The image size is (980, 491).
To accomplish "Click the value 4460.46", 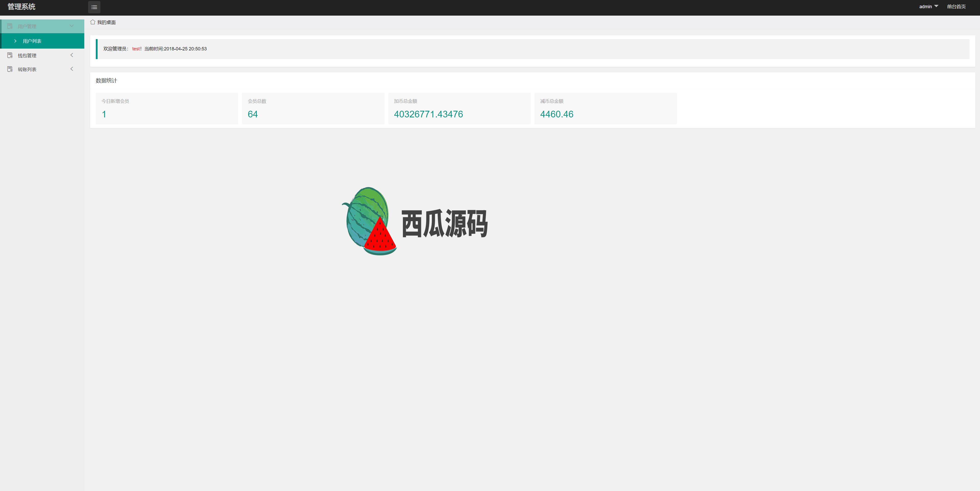I will pyautogui.click(x=557, y=114).
